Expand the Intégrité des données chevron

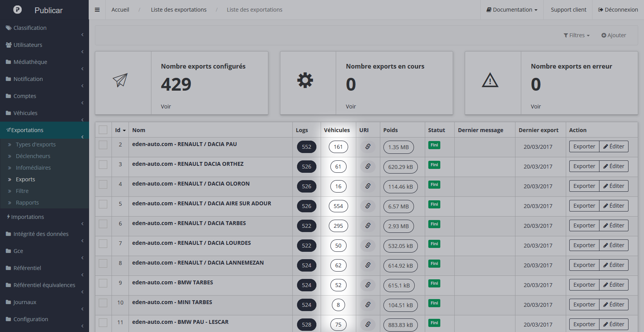pyautogui.click(x=82, y=241)
